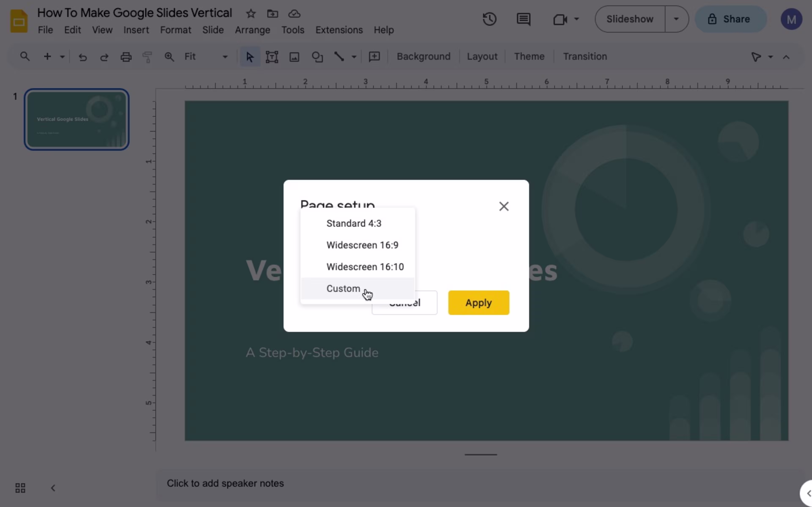812x507 pixels.
Task: Click the Transition toolbar button
Action: 585,56
